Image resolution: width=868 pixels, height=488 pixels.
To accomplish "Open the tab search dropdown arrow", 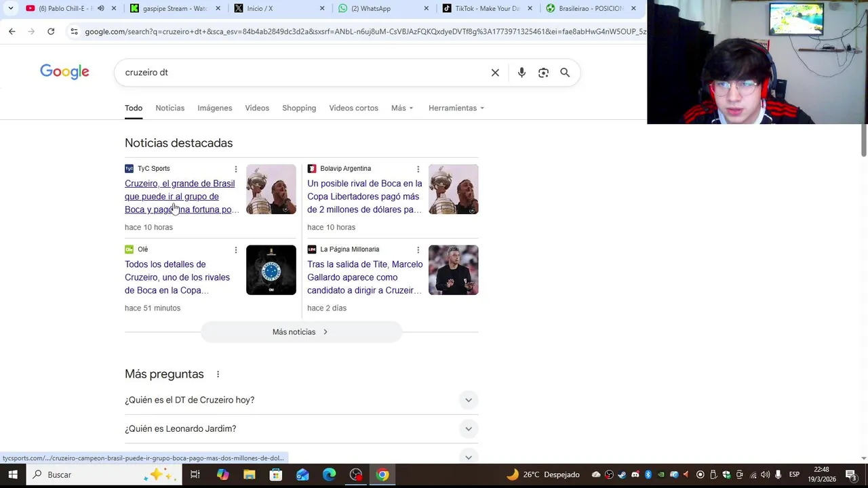I will click(10, 8).
